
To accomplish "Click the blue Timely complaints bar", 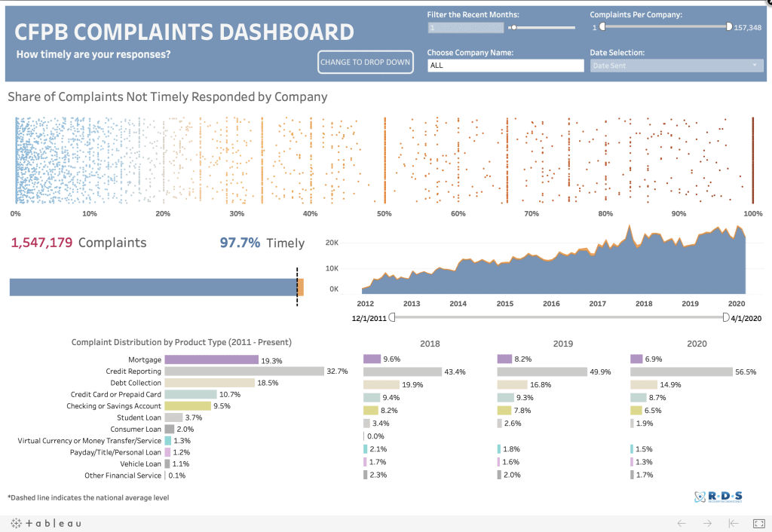I will pyautogui.click(x=151, y=287).
